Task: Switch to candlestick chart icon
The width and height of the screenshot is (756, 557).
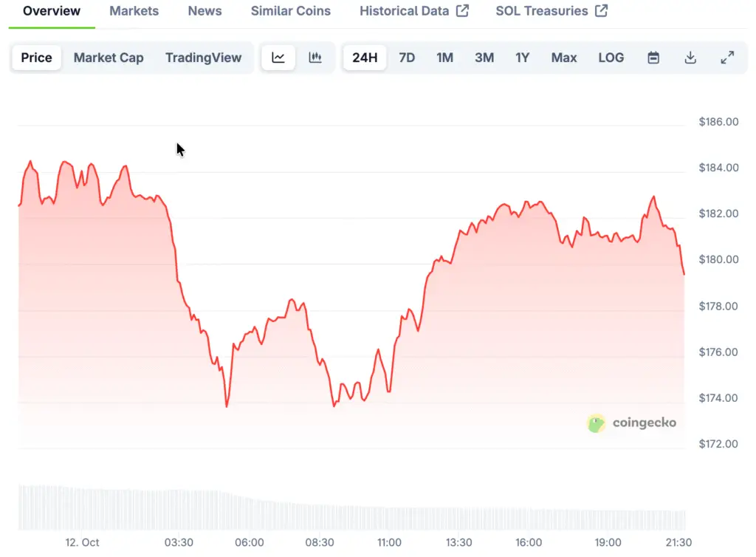Action: (x=315, y=58)
